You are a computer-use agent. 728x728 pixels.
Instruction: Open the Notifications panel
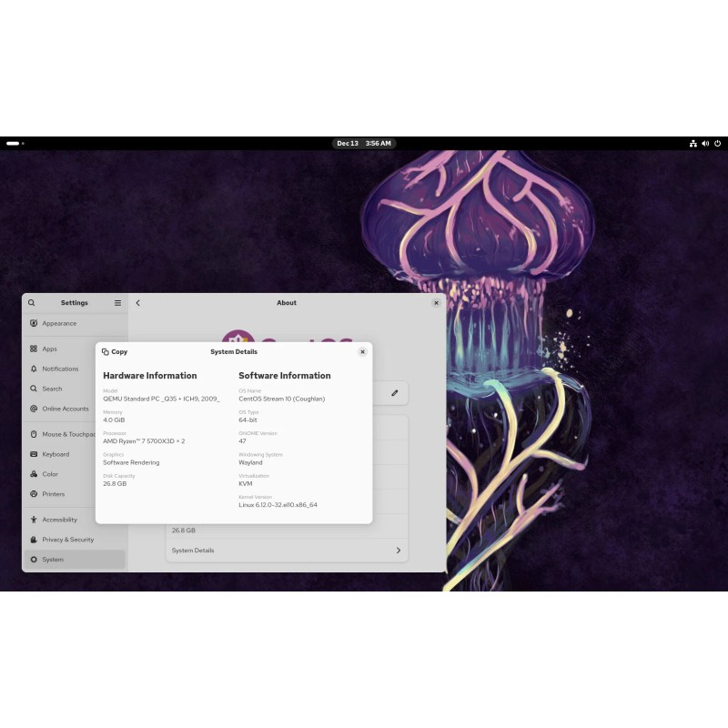click(x=60, y=369)
